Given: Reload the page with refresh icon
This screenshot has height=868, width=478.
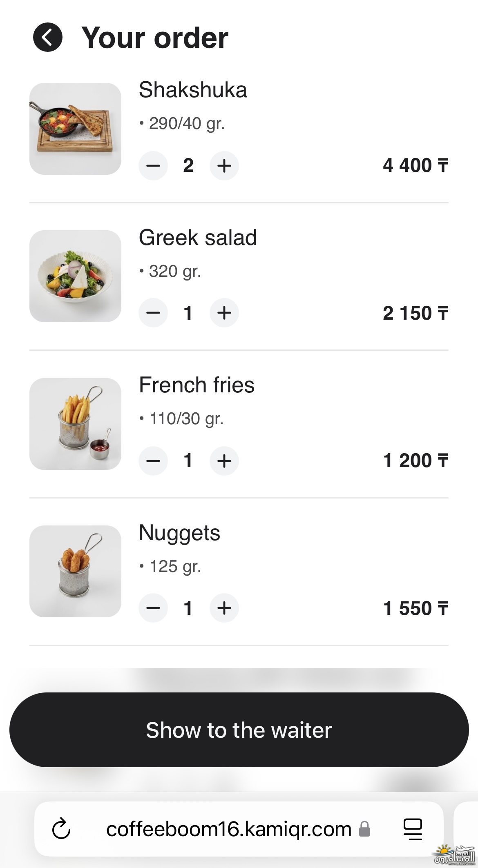Looking at the screenshot, I should click(61, 829).
